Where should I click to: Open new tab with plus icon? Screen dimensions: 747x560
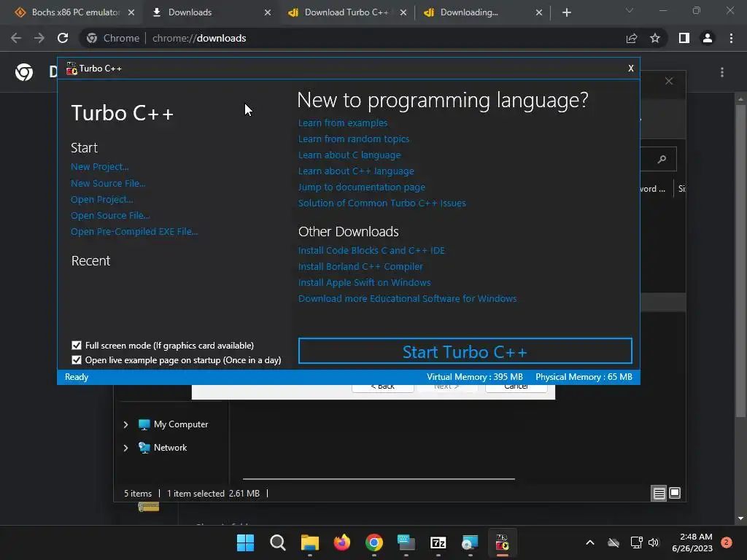point(566,12)
